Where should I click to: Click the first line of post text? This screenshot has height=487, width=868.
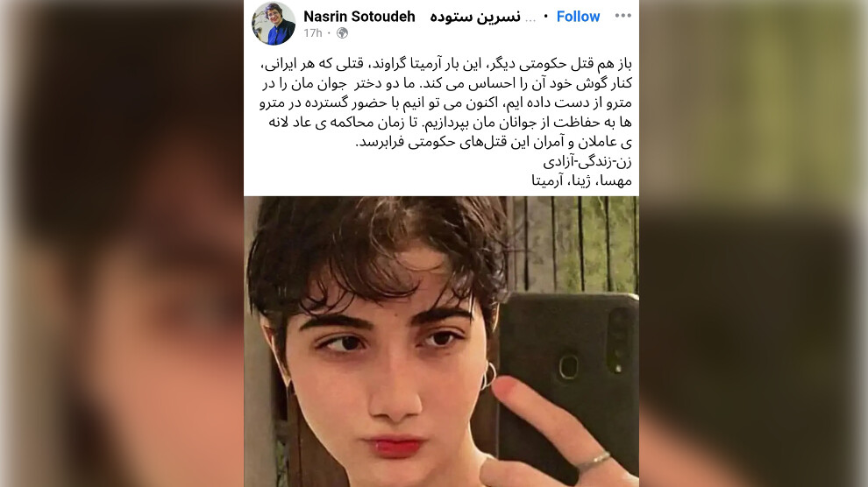pyautogui.click(x=446, y=64)
